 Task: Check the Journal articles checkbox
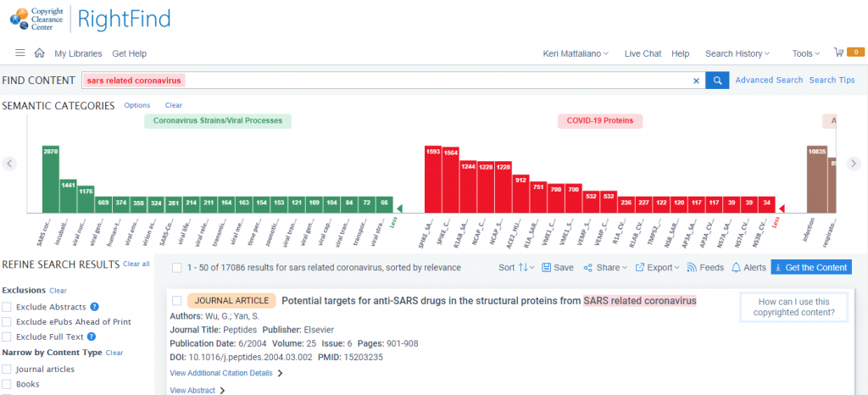click(7, 370)
